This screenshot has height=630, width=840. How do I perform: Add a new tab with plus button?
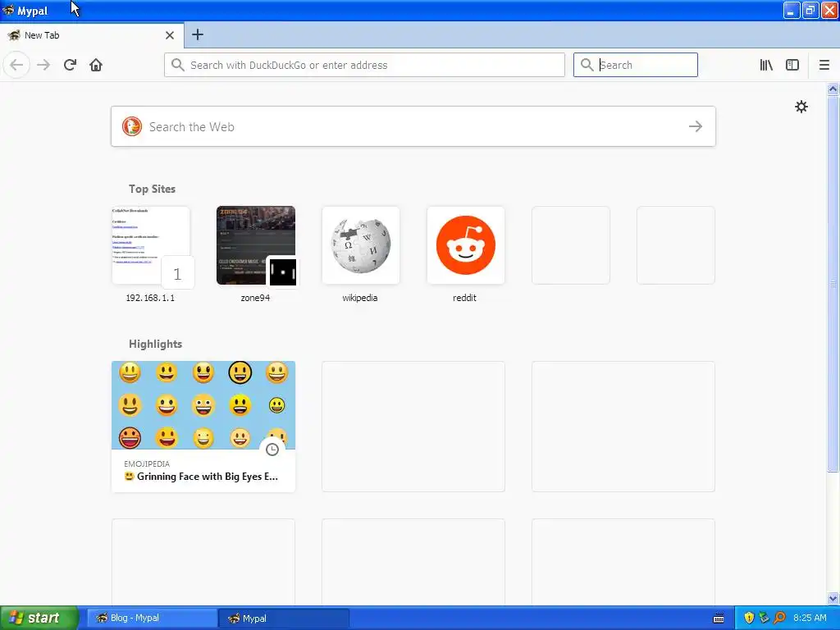pyautogui.click(x=197, y=34)
